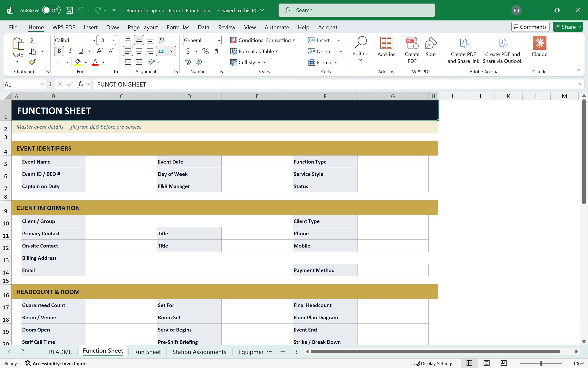Click the Comments button

pos(530,27)
